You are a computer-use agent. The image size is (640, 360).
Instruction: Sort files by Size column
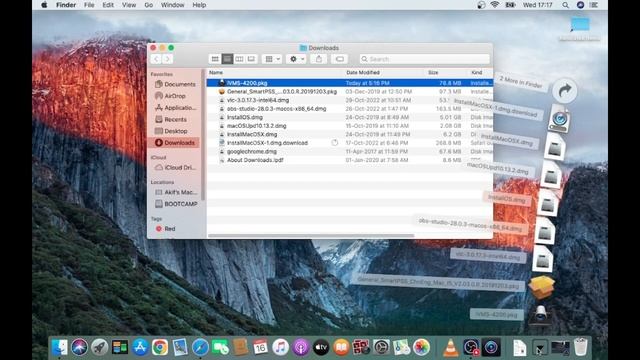(433, 72)
